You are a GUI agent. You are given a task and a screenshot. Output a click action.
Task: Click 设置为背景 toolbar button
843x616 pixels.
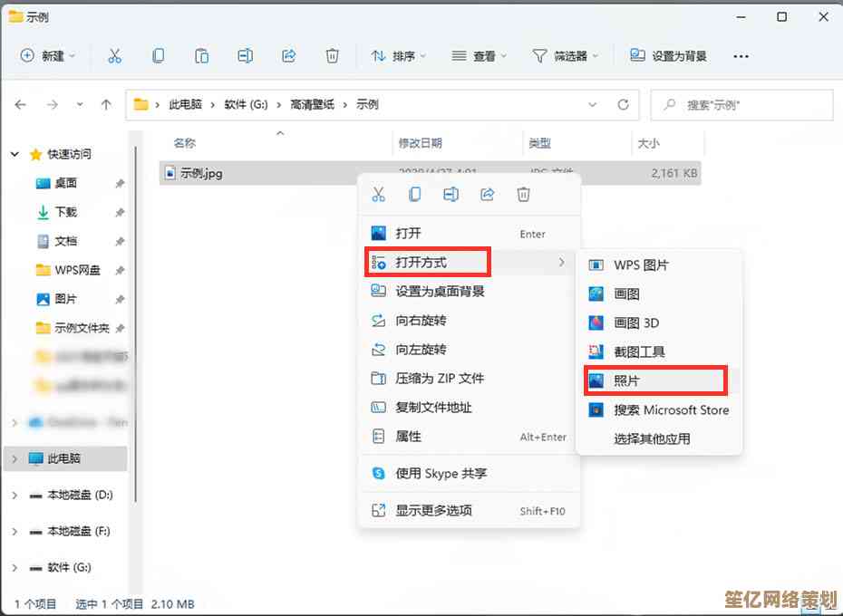(669, 56)
